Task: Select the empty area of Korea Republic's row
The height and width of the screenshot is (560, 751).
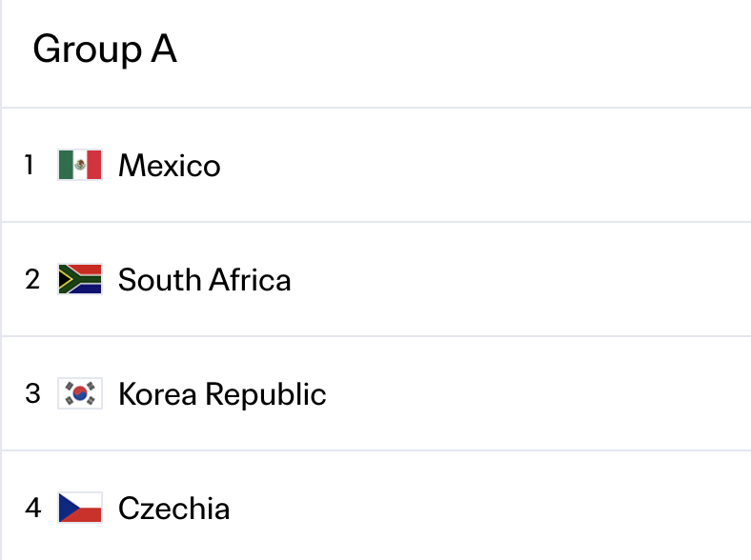Action: (538, 394)
